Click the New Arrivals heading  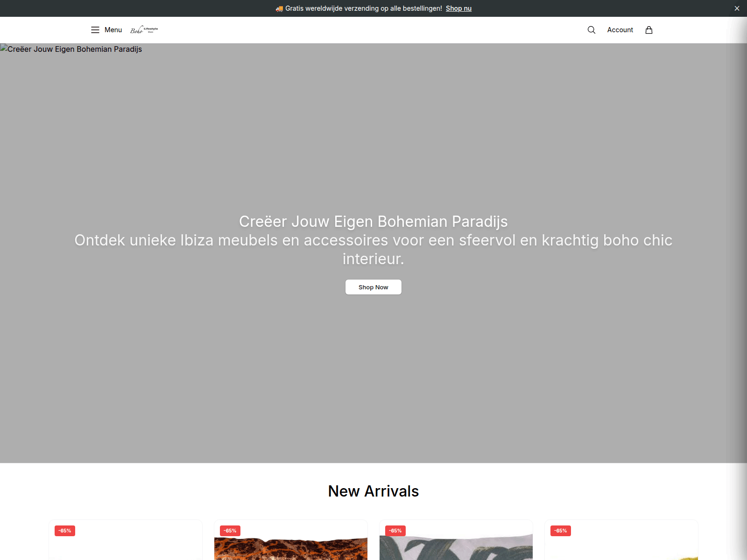point(373,491)
